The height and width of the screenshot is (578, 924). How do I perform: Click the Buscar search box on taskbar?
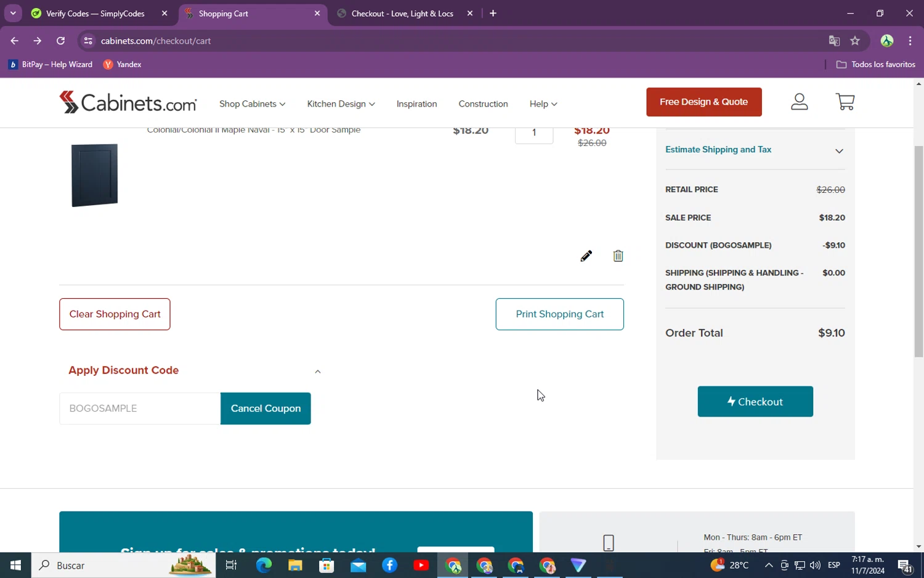click(x=123, y=565)
